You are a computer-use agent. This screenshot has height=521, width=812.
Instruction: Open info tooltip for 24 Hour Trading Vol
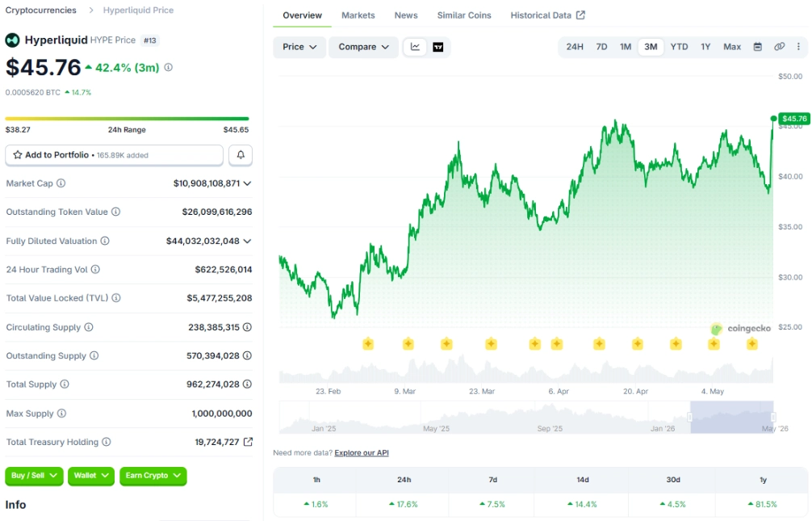tap(95, 269)
